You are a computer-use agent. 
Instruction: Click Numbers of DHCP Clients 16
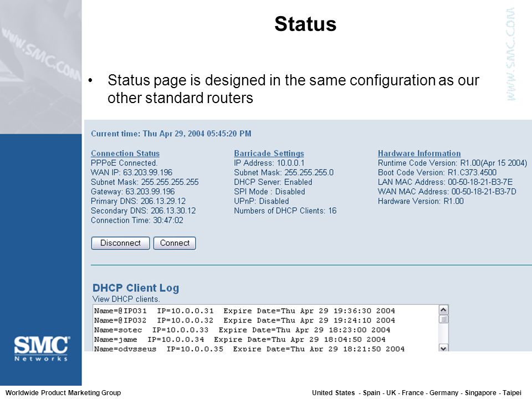(285, 211)
